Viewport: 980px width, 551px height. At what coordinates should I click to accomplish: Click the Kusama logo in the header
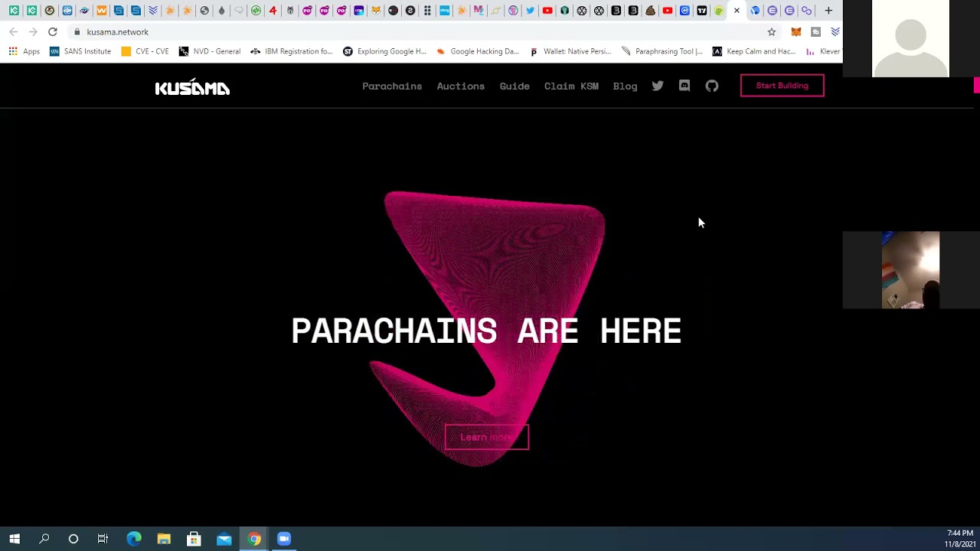coord(192,87)
